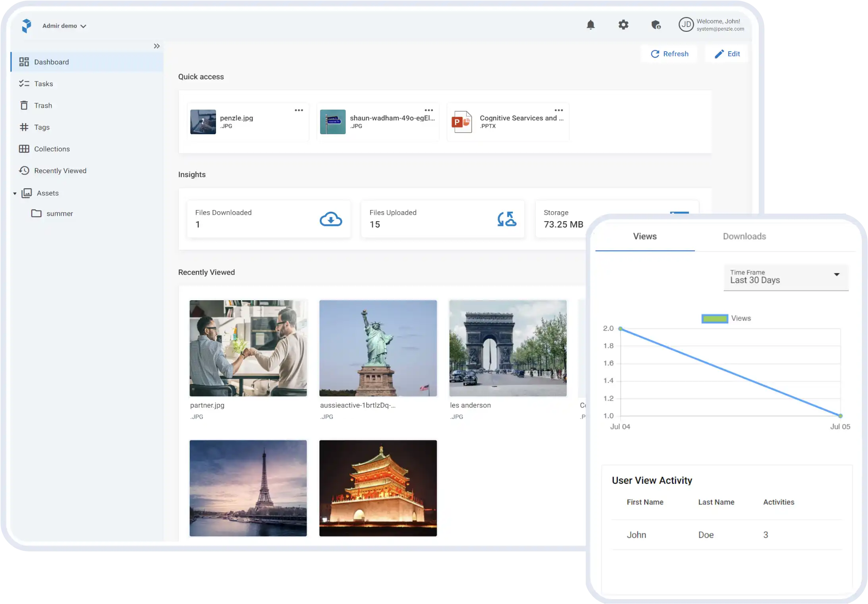Image resolution: width=868 pixels, height=604 pixels.
Task: Click the notification bell icon
Action: [x=590, y=25]
